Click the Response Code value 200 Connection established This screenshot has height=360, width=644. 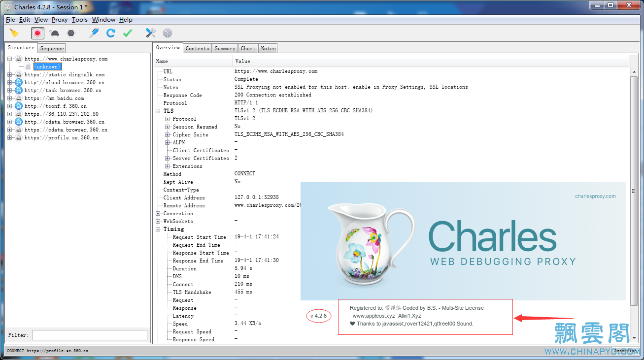(273, 95)
